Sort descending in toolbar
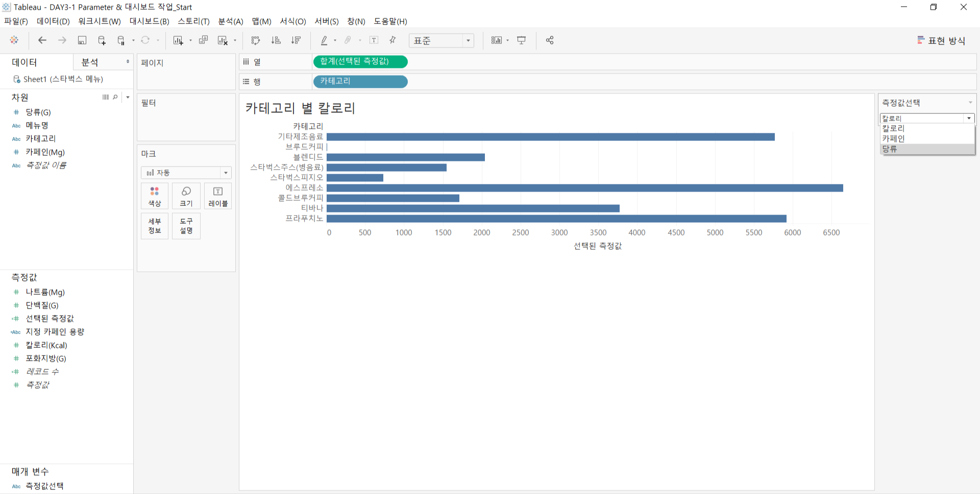 click(296, 40)
